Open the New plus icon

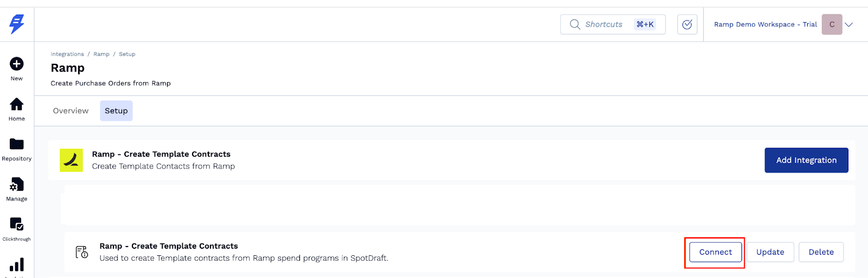pyautogui.click(x=17, y=64)
